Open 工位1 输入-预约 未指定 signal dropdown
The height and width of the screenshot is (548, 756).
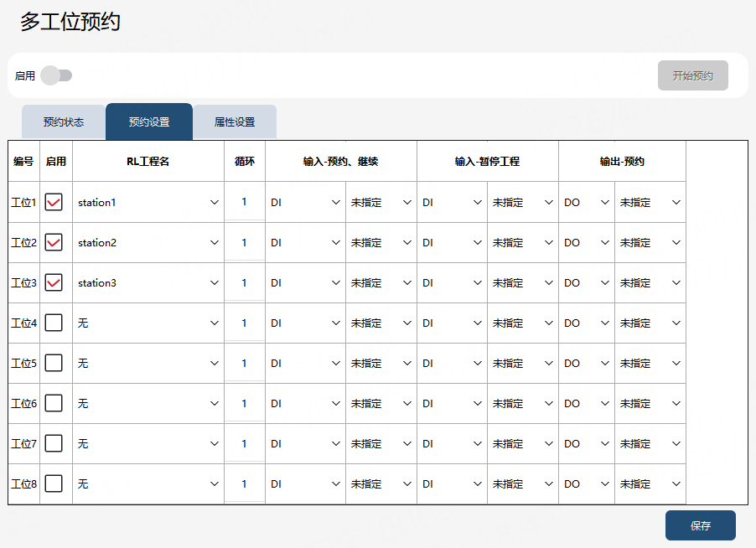click(381, 203)
